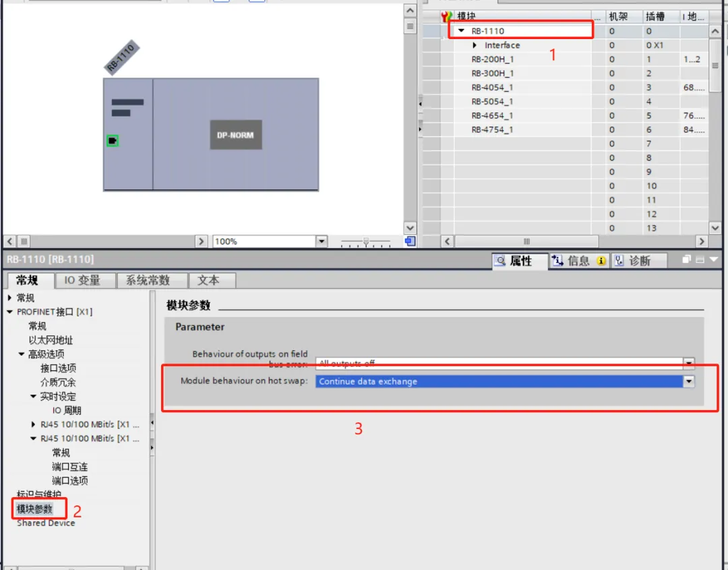This screenshot has height=570, width=728.
Task: Collapse the 实时设定 tree node
Action: [33, 397]
